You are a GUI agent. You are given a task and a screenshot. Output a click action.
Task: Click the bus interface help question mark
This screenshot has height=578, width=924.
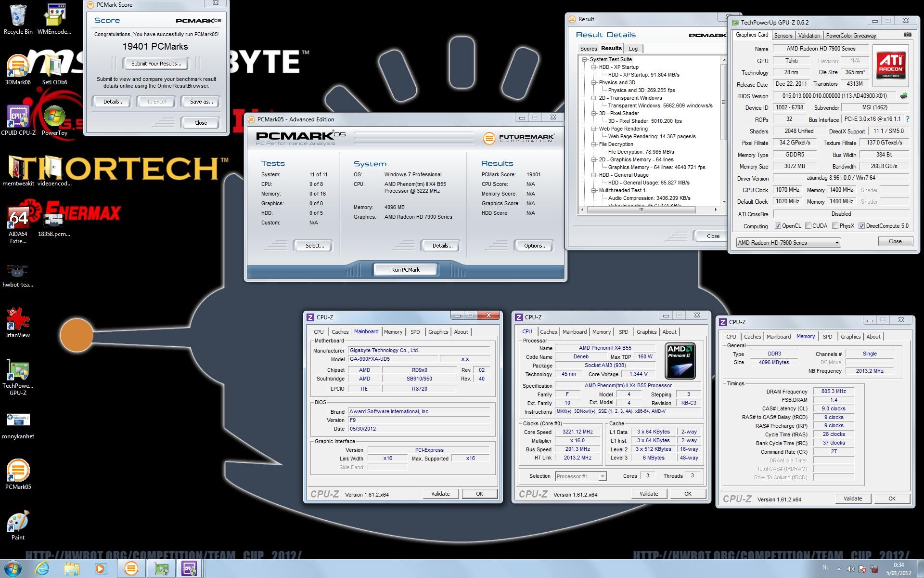(908, 119)
